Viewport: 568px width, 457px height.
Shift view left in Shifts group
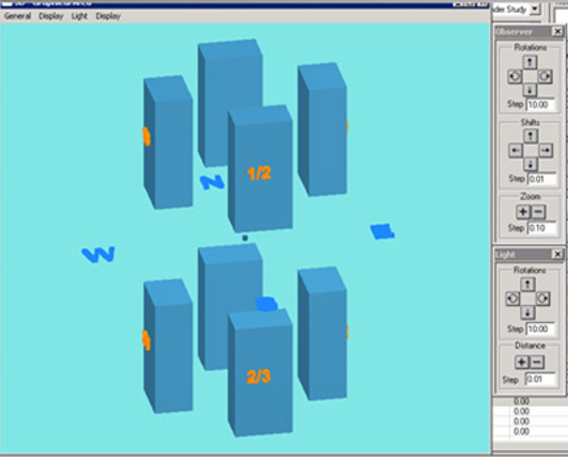[x=515, y=150]
